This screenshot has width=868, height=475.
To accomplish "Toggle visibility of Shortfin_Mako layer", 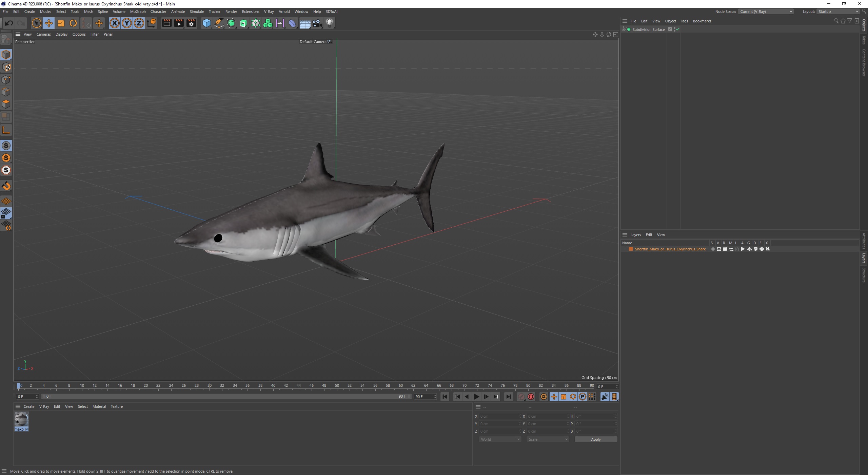I will [x=718, y=249].
